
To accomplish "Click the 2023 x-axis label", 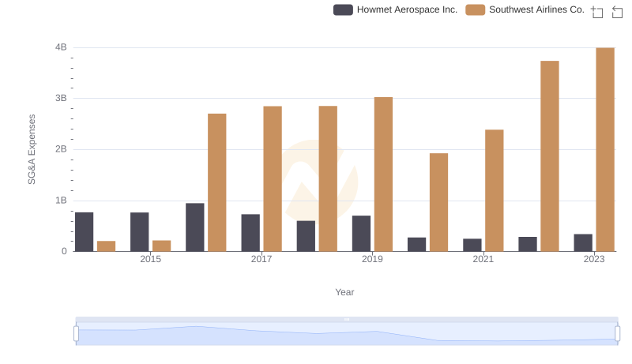I will [x=594, y=259].
